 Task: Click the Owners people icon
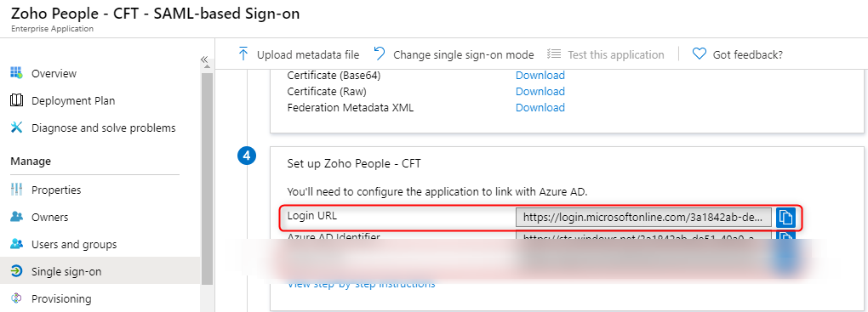point(17,217)
